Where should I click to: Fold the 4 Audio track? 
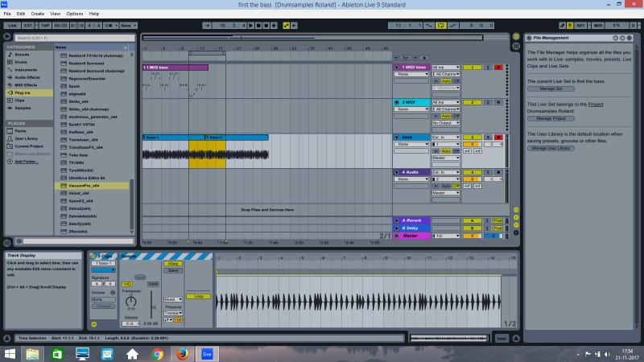point(397,172)
